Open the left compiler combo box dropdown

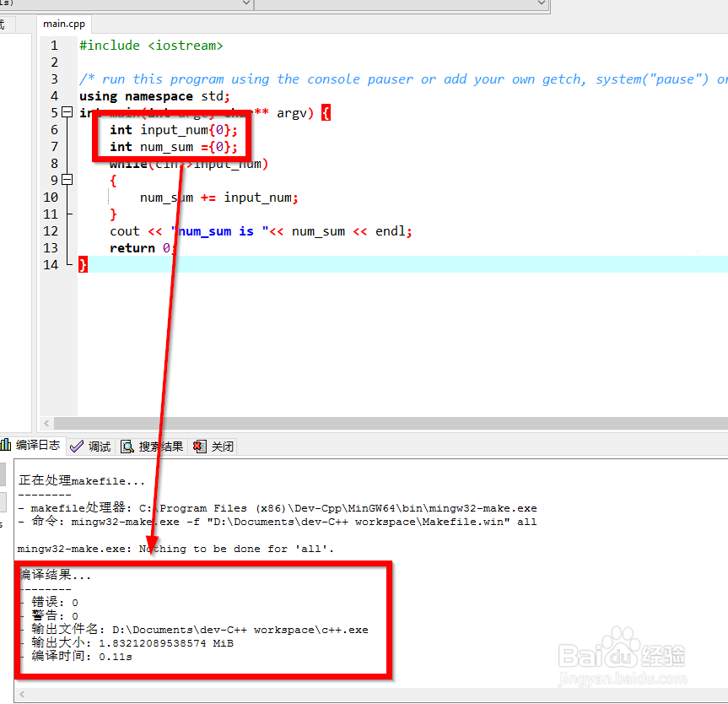[245, 3]
